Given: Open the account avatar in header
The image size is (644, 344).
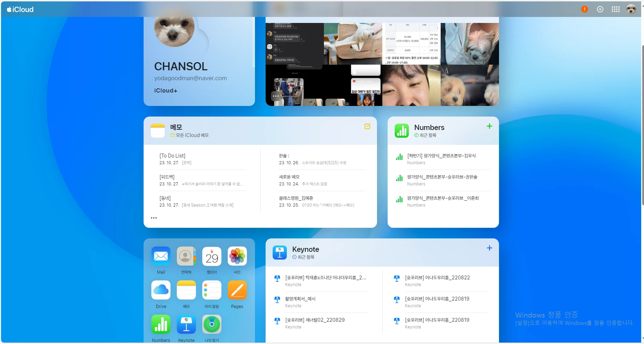Looking at the screenshot, I should coord(631,9).
